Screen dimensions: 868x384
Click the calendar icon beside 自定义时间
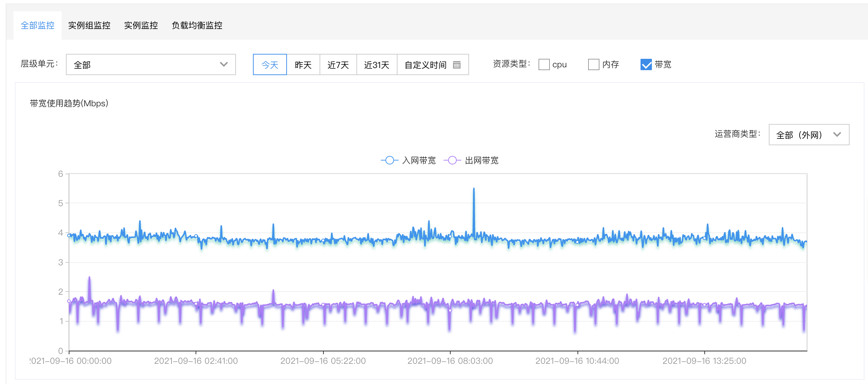(x=457, y=65)
